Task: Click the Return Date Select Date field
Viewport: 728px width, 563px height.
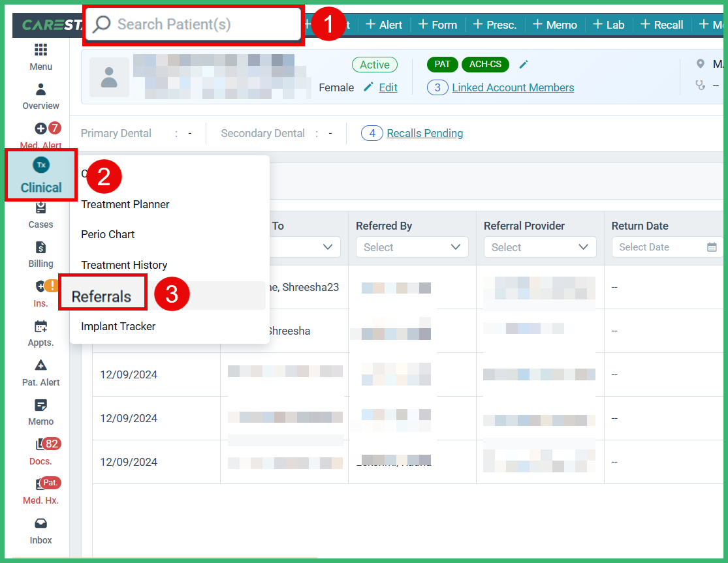Action: (668, 247)
